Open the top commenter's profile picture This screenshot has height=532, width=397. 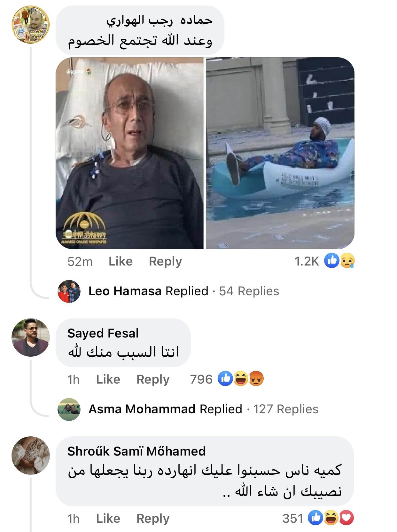31,24
